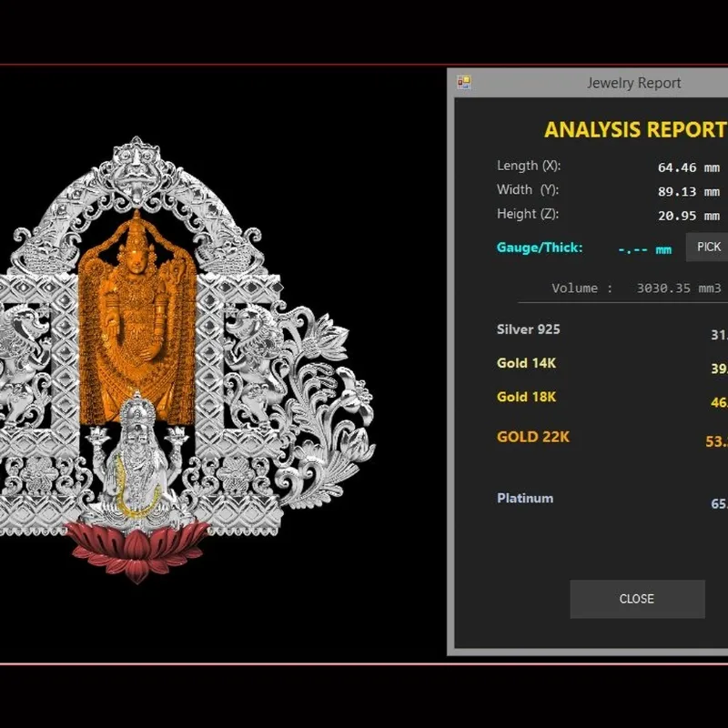Image resolution: width=728 pixels, height=728 pixels.
Task: Click the Jewelry Report window icon
Action: [464, 83]
